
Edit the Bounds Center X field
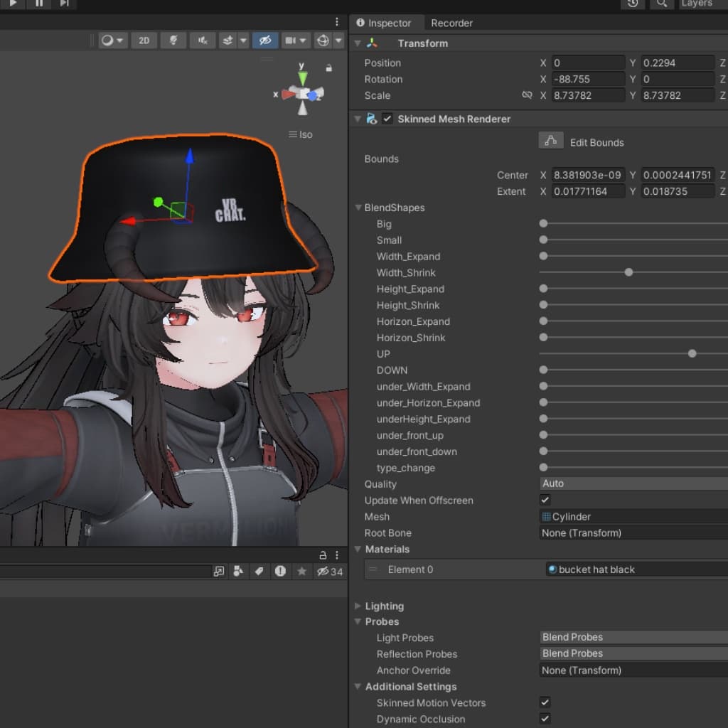coord(588,175)
